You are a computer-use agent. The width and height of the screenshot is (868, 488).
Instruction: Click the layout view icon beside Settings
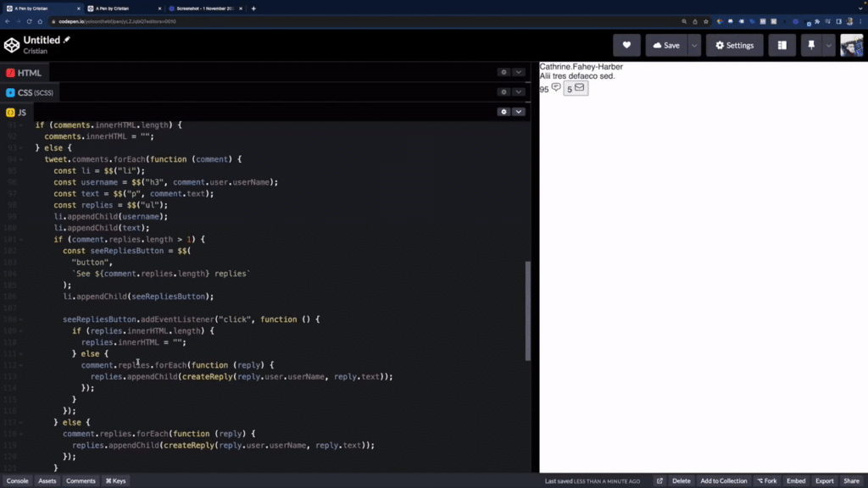click(781, 45)
